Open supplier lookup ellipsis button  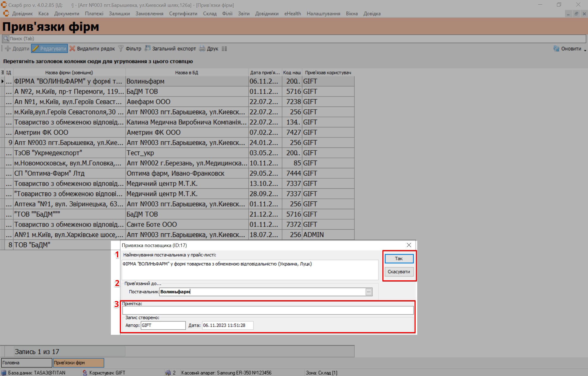[x=368, y=292]
